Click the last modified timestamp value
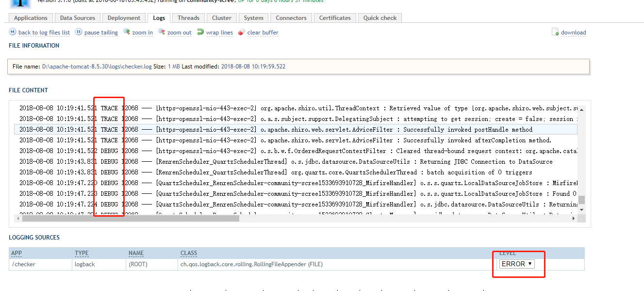The image size is (644, 291). [x=253, y=67]
